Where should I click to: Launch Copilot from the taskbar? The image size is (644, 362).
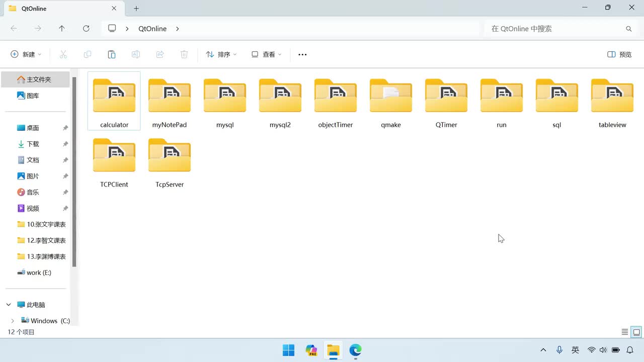click(x=311, y=350)
